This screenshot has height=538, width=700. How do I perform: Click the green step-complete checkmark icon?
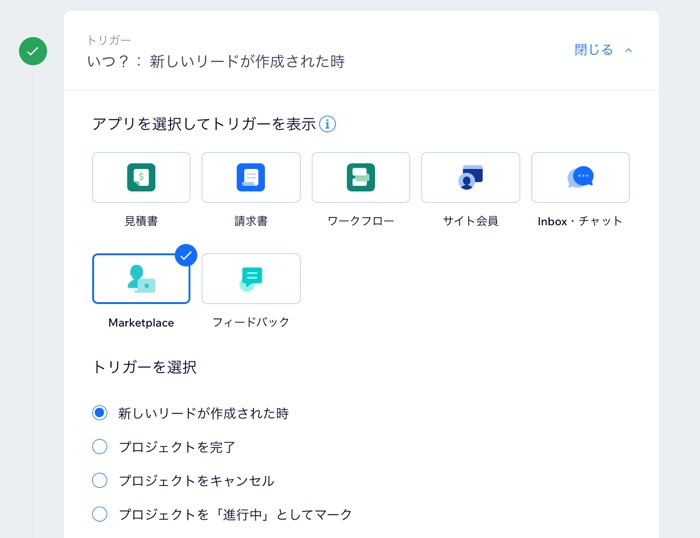click(x=33, y=50)
